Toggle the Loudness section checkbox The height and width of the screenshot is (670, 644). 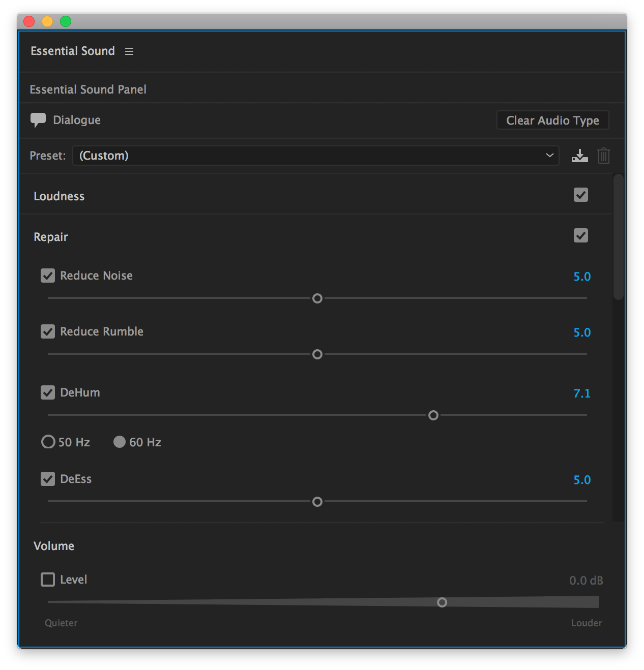click(580, 195)
